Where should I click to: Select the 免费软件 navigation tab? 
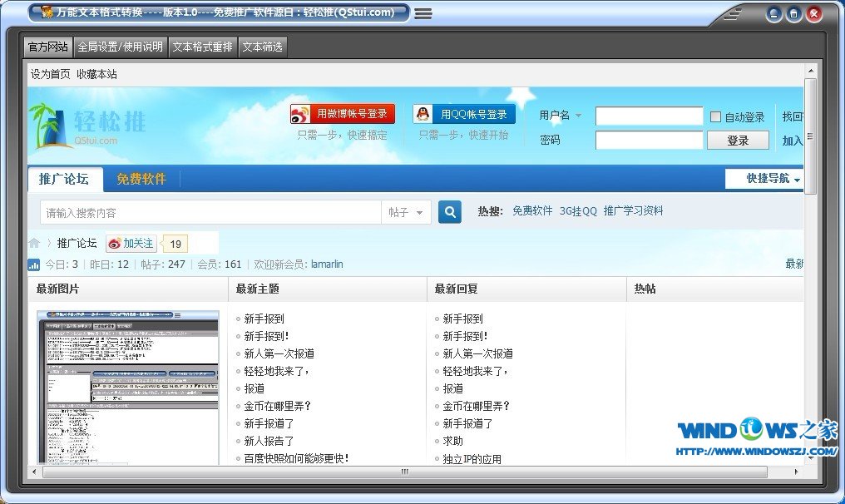tap(141, 179)
